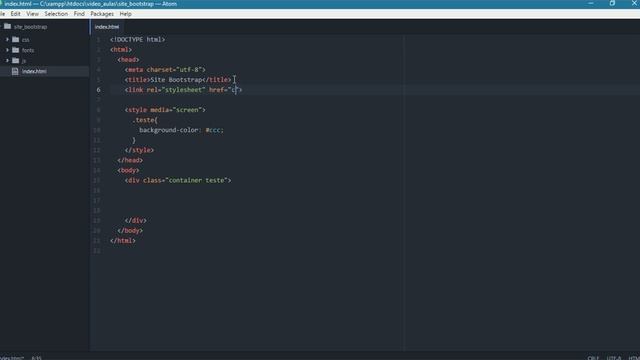Viewport: 640px width, 360px height.
Task: Click the .teste{ selector line
Action: (145, 120)
